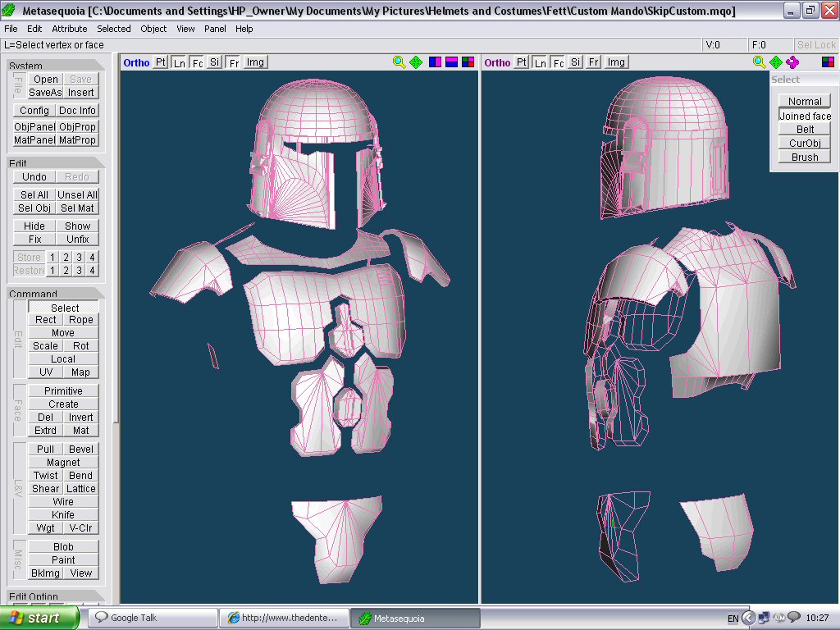
Task: Toggle Pt point display in left viewport
Action: click(161, 62)
